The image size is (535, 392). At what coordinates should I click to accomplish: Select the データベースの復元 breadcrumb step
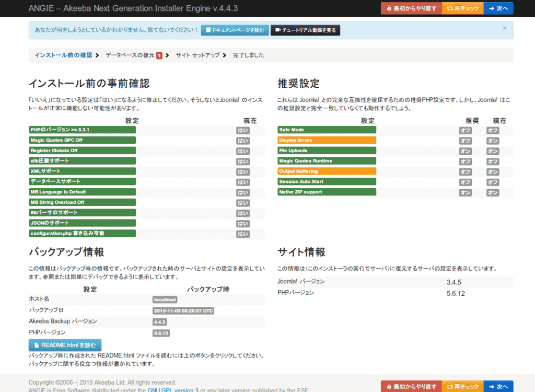pos(130,55)
